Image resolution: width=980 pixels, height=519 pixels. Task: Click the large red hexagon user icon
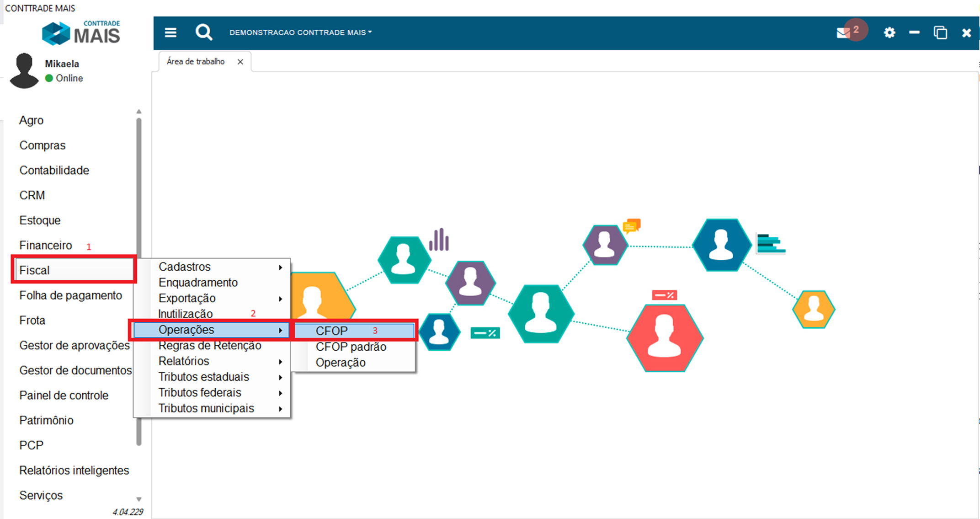pos(665,338)
